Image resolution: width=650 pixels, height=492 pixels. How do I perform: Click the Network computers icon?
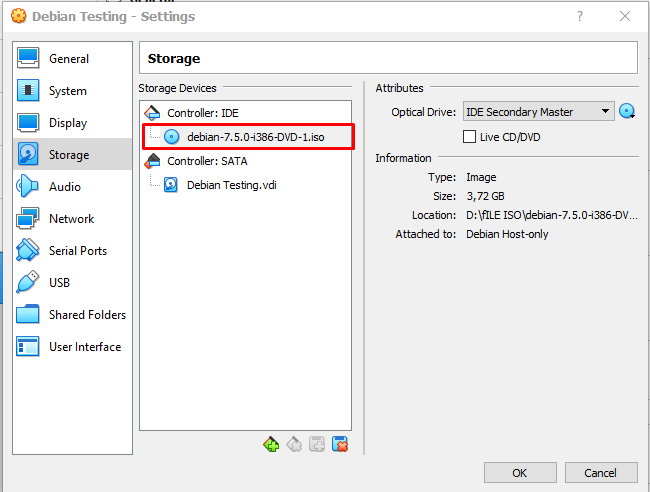[x=28, y=218]
